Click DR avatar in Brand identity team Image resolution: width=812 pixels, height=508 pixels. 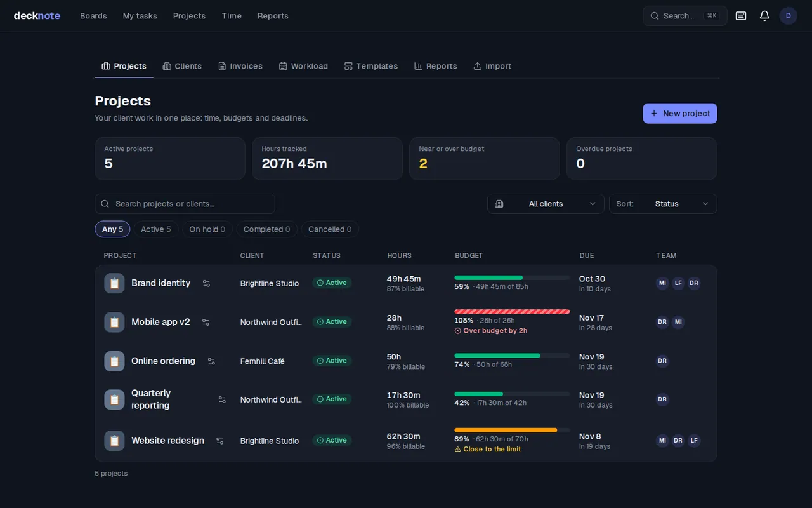click(694, 283)
